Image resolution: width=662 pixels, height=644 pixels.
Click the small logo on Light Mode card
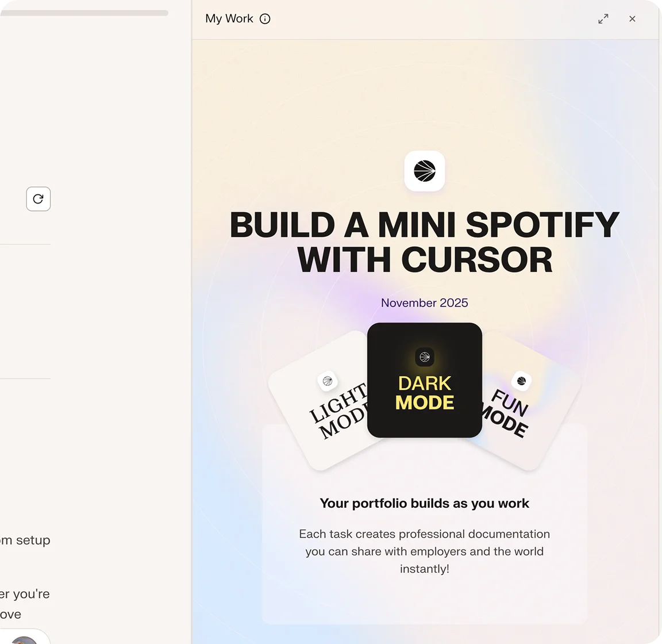pos(327,381)
